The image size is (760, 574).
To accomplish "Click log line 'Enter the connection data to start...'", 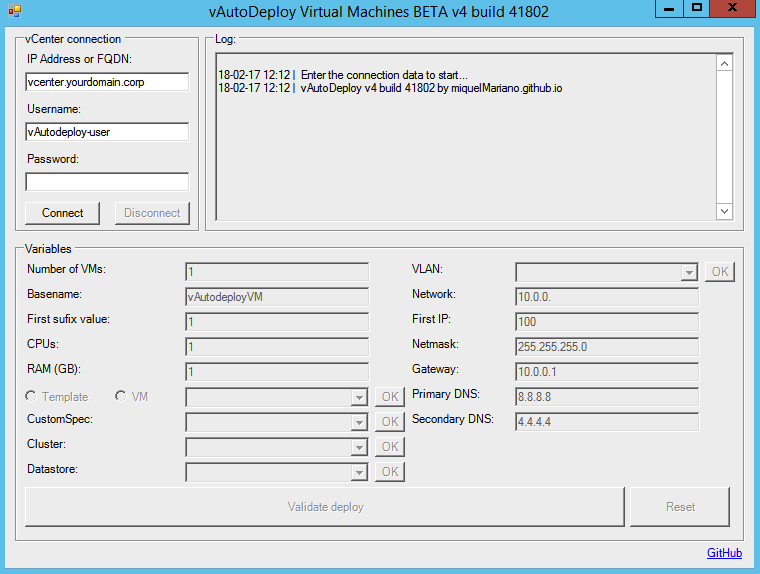I will coord(343,75).
